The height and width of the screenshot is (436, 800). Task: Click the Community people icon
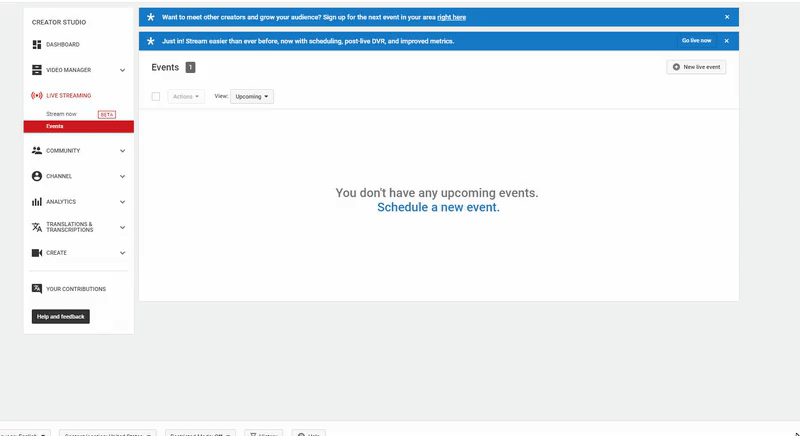(x=37, y=150)
